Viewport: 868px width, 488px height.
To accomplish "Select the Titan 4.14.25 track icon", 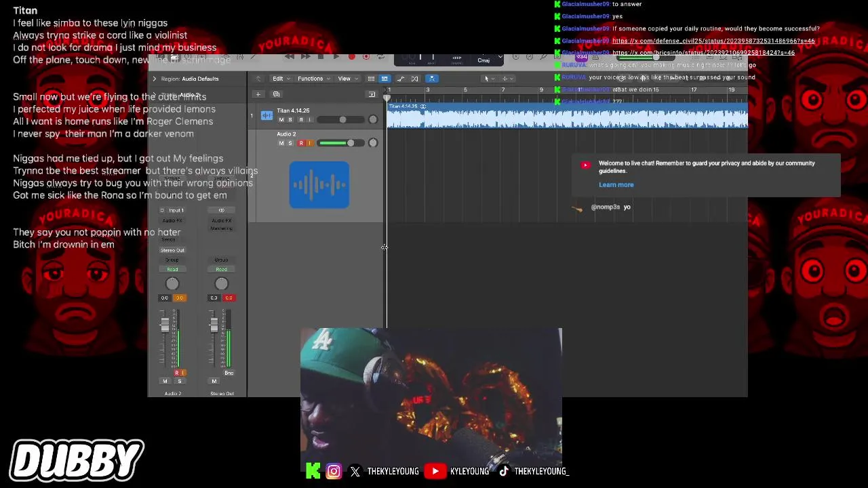I will tap(267, 115).
